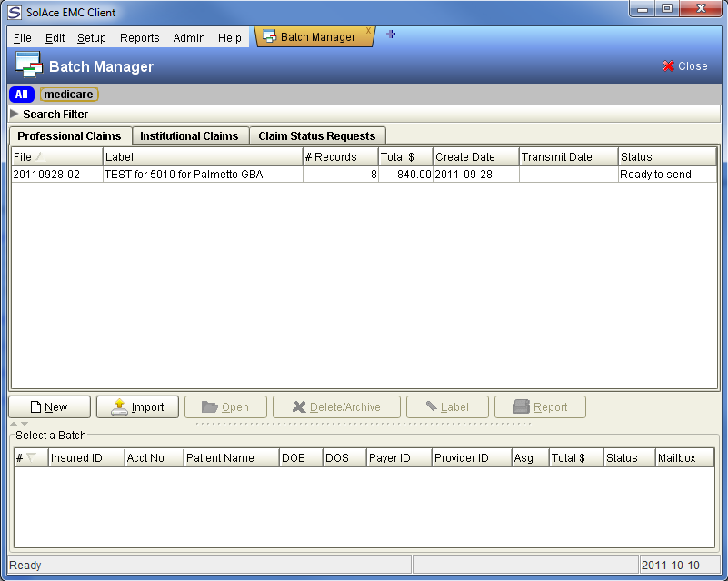Open the Reports menu
Screen dimensions: 728x581
click(139, 38)
